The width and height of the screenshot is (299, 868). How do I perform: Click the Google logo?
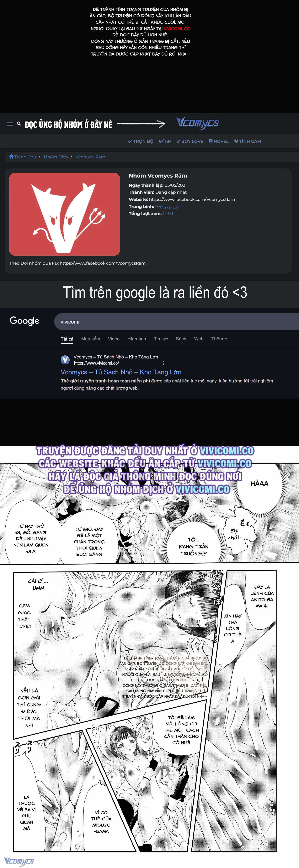[24, 321]
